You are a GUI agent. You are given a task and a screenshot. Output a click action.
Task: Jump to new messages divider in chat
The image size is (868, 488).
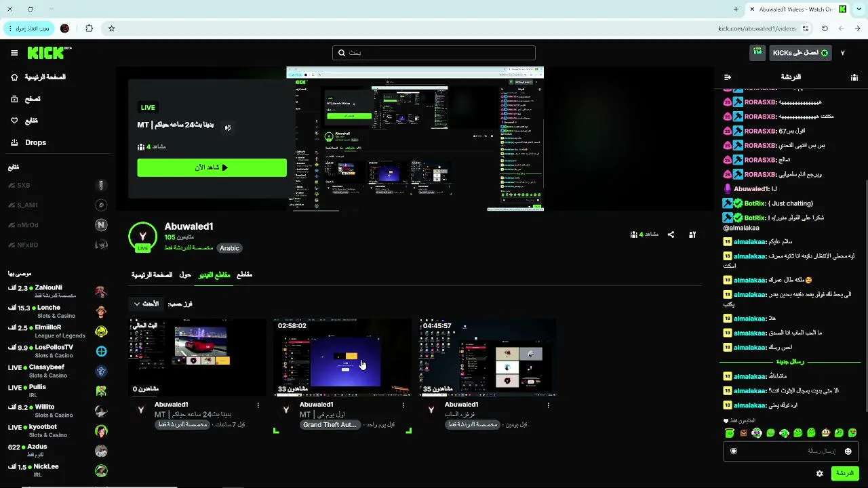(x=790, y=362)
